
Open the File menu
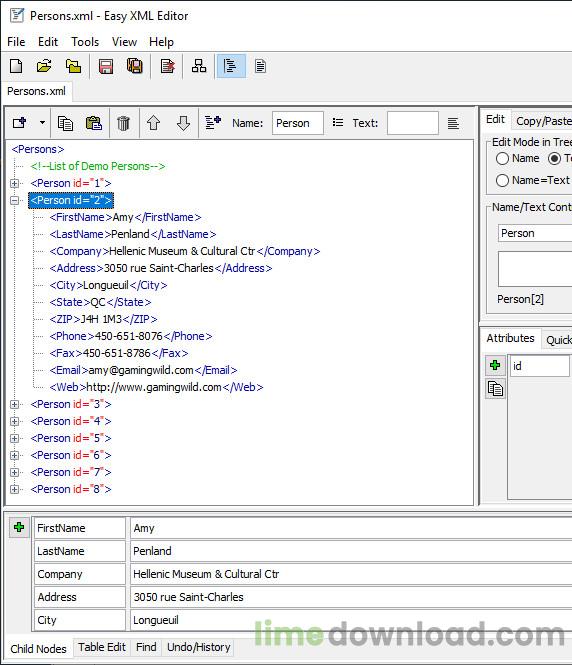(x=16, y=42)
